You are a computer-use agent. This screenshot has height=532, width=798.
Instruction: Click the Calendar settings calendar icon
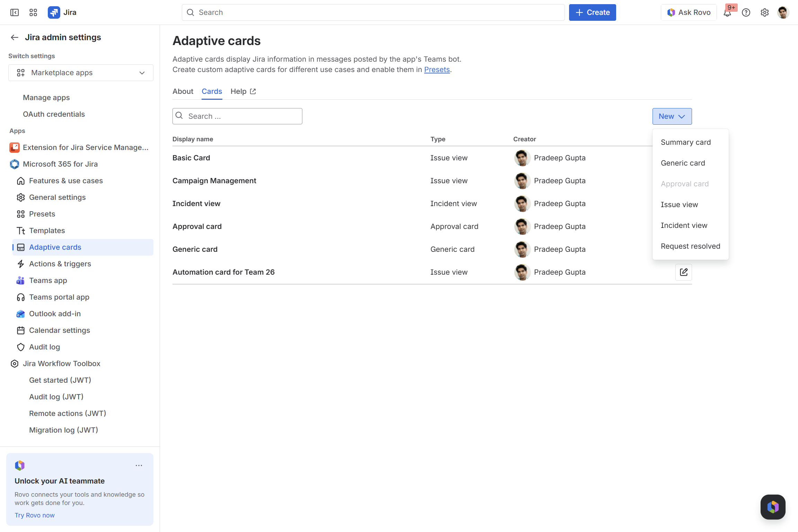coord(21,330)
